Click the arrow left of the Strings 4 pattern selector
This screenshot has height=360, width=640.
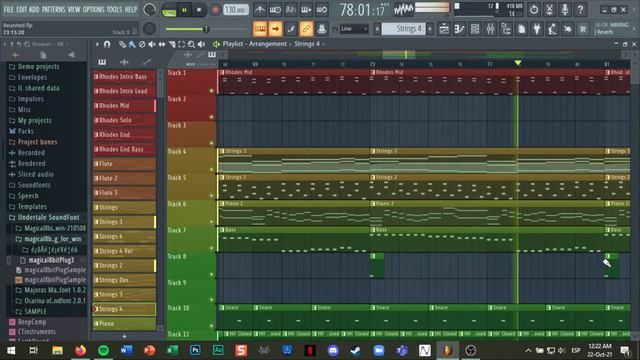click(x=377, y=29)
